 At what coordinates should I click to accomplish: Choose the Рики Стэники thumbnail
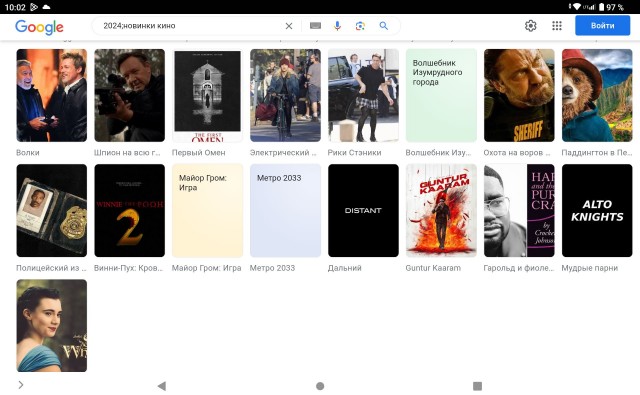(363, 95)
